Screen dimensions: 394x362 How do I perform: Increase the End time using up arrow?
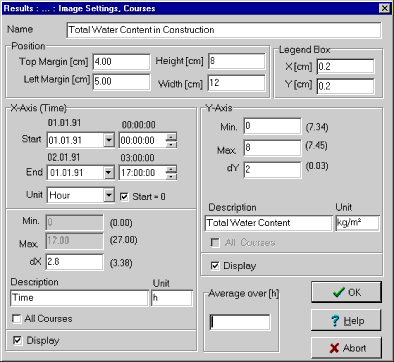coord(171,169)
